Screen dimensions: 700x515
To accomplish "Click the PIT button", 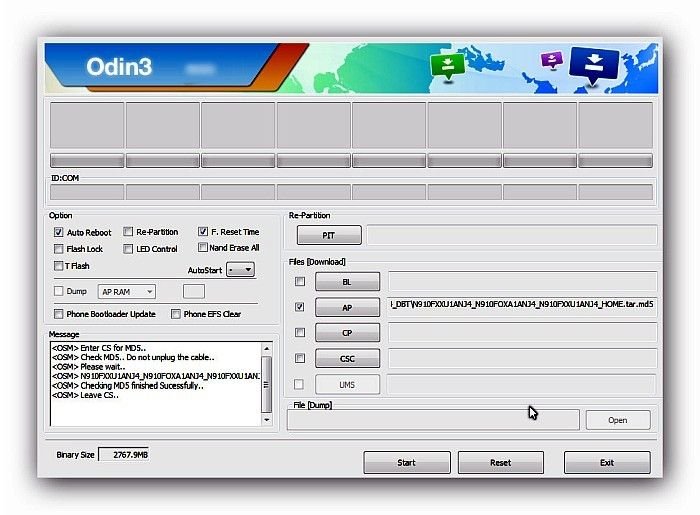I will tap(329, 235).
